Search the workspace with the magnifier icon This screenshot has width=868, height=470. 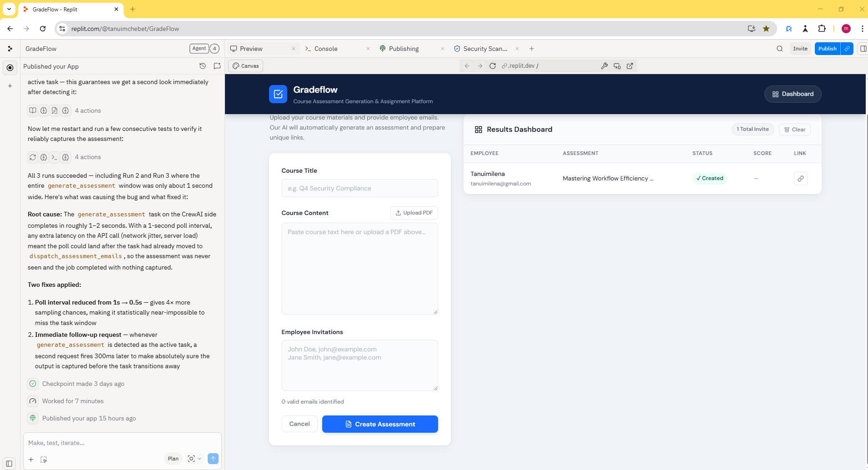(x=779, y=49)
